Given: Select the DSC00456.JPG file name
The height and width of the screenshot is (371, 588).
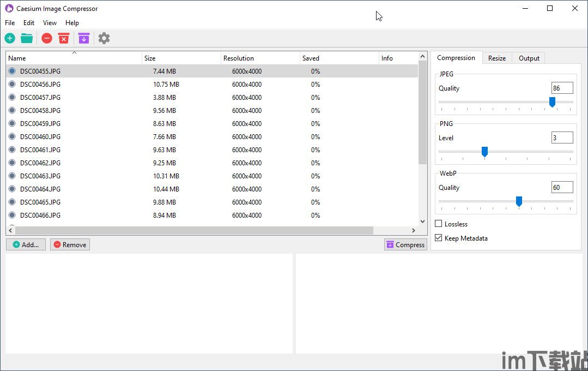Looking at the screenshot, I should 40,84.
